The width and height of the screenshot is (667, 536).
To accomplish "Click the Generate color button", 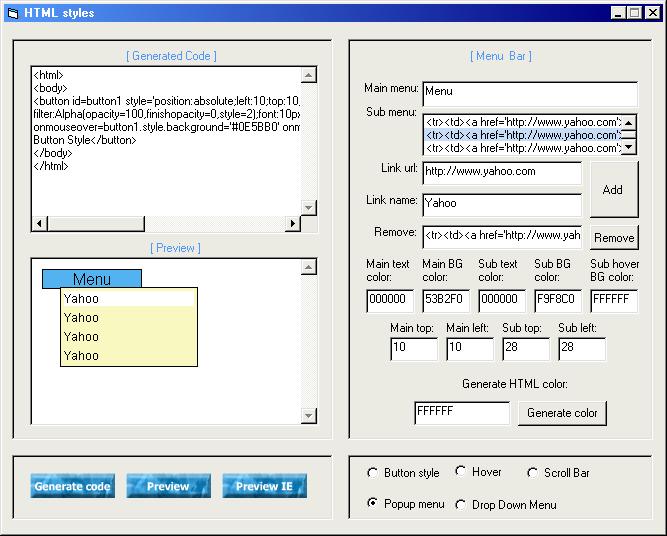I will [562, 413].
